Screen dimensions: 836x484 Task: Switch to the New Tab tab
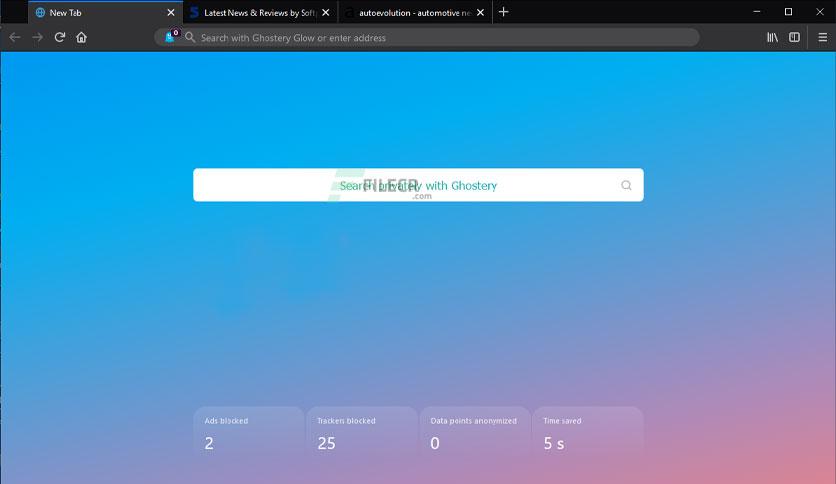(x=105, y=12)
